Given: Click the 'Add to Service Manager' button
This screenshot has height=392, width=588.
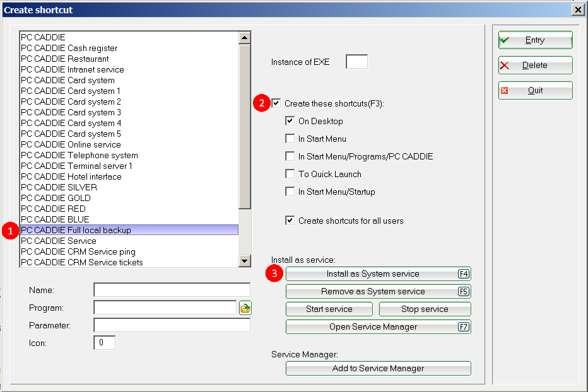Looking at the screenshot, I should 378,369.
